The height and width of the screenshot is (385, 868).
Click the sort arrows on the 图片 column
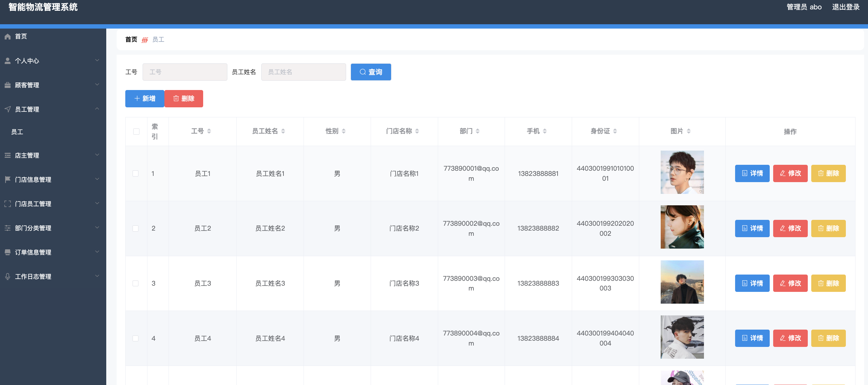tap(689, 131)
